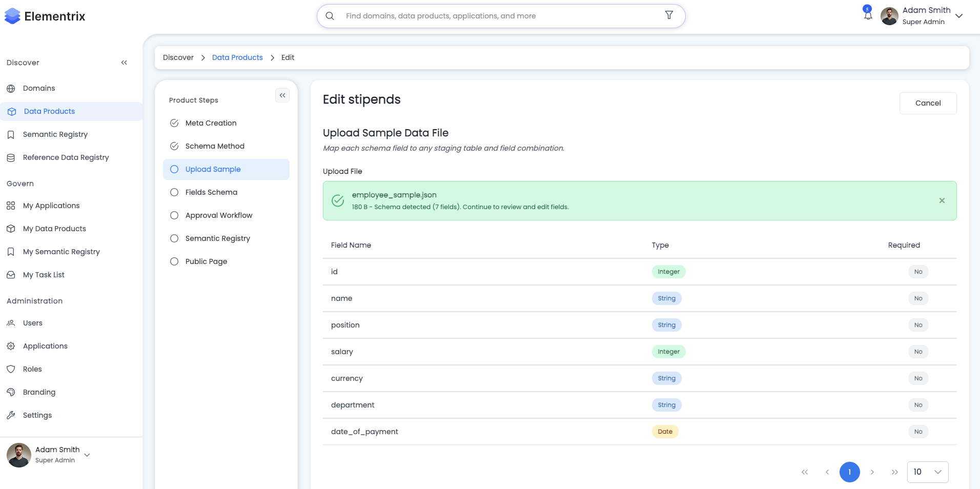Collapse the Discover sidebar

(x=124, y=63)
